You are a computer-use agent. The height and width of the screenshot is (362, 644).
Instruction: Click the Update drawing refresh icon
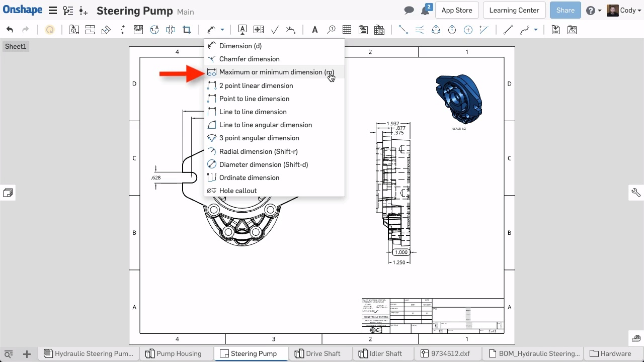(x=50, y=30)
